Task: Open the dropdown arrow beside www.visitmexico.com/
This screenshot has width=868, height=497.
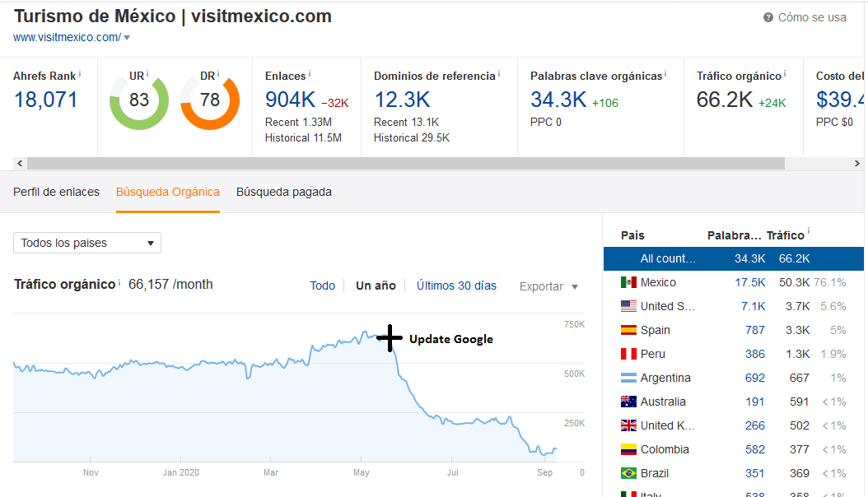Action: [x=127, y=38]
